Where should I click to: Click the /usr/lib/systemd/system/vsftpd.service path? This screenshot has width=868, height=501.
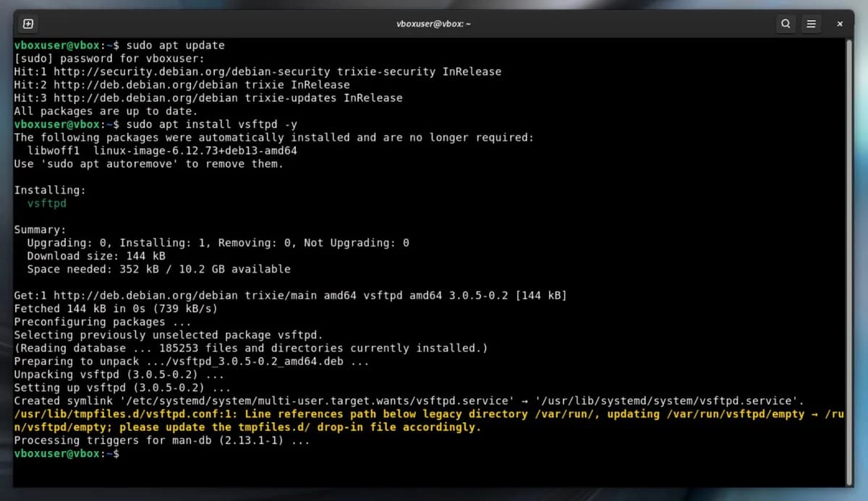click(669, 401)
